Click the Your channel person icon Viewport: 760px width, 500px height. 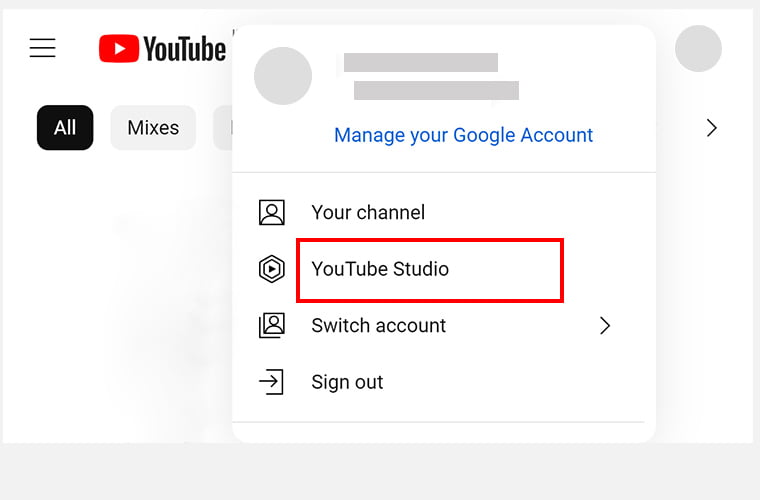(271, 212)
